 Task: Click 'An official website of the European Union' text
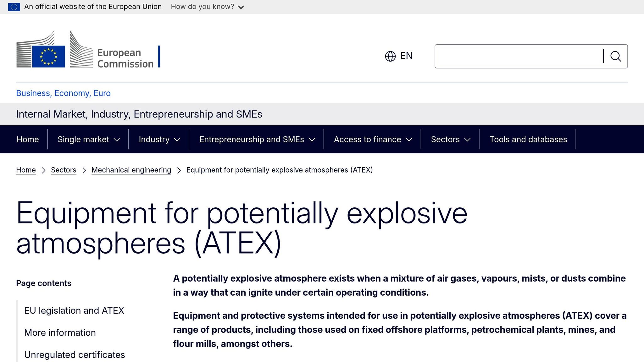coord(93,7)
